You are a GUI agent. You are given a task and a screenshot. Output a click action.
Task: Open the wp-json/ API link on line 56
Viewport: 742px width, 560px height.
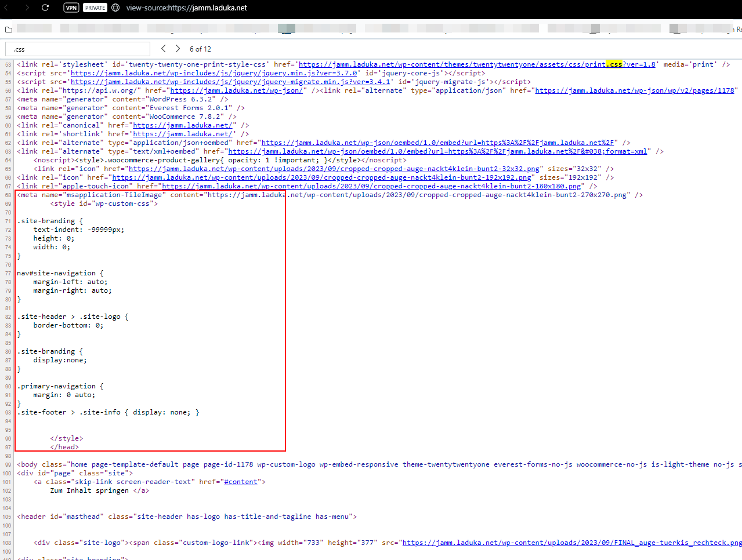(237, 90)
